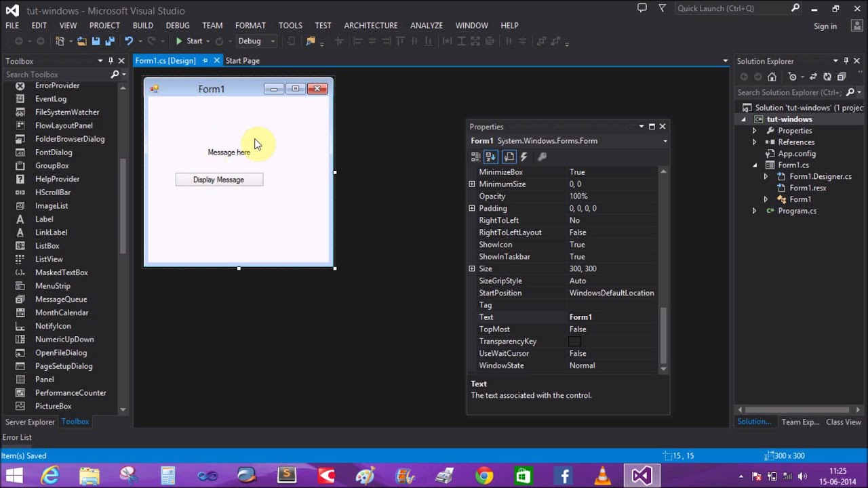Open Internet Explorer from taskbar
Image resolution: width=868 pixels, height=488 pixels.
point(50,476)
